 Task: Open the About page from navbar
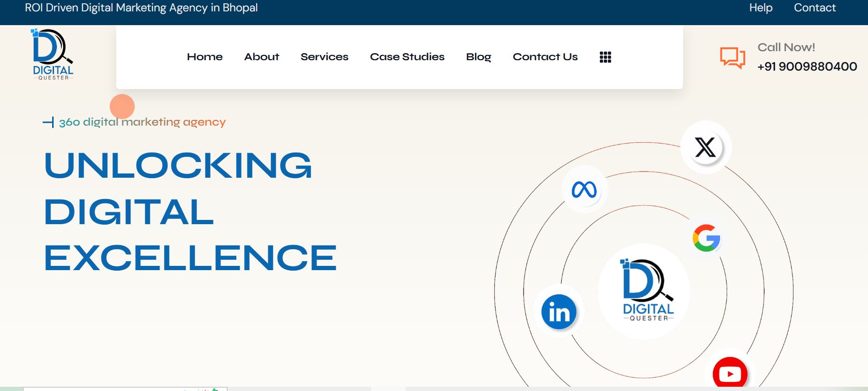[261, 57]
